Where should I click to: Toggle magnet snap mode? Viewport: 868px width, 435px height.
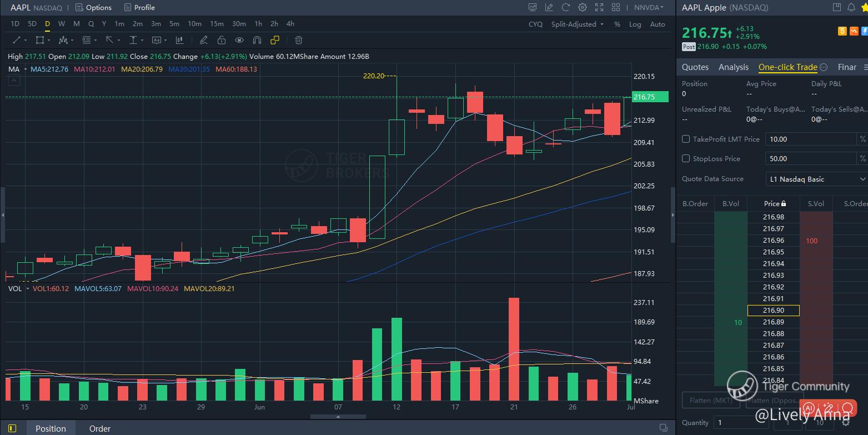(257, 40)
